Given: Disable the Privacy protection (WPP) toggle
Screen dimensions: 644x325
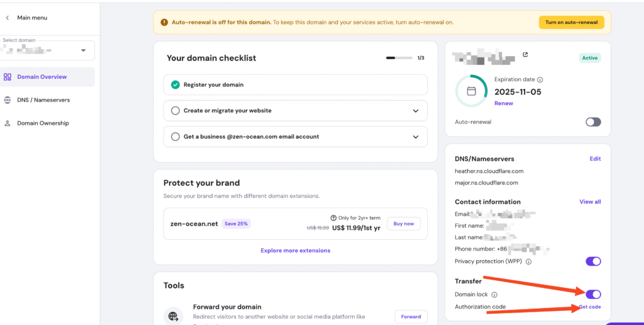Looking at the screenshot, I should [x=593, y=261].
